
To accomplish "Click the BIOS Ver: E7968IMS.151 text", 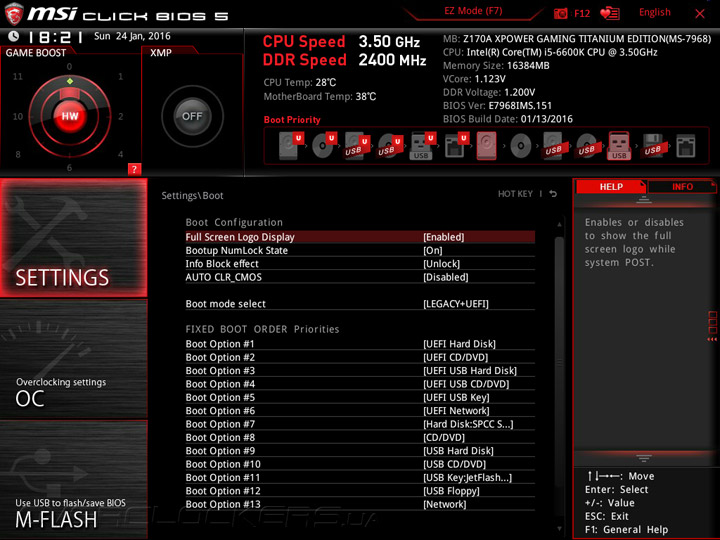I will (497, 106).
